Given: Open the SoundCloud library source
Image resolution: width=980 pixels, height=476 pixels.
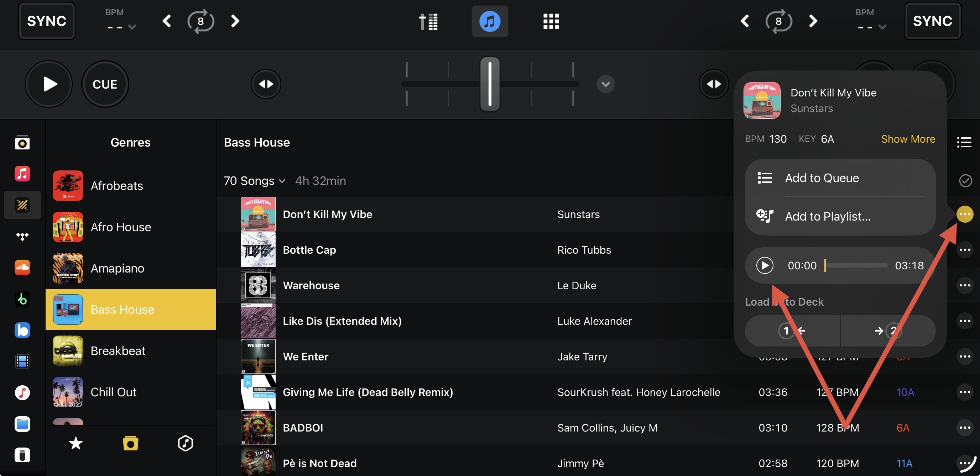Looking at the screenshot, I should coord(22,268).
